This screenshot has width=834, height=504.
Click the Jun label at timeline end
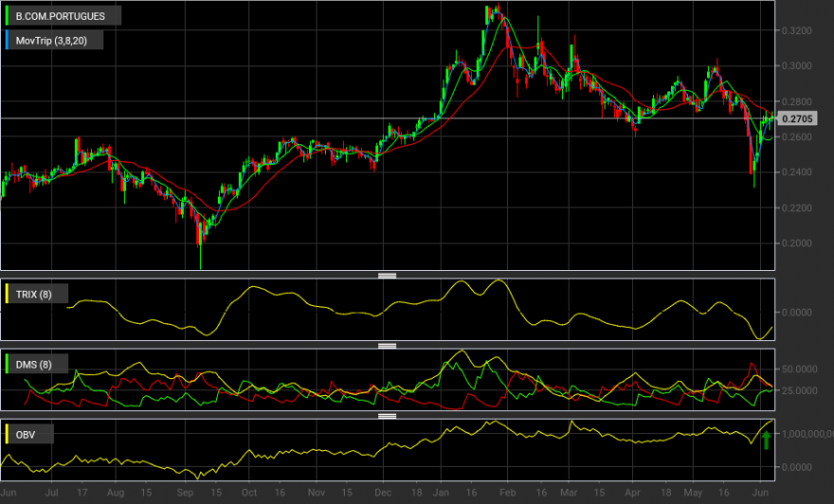761,493
